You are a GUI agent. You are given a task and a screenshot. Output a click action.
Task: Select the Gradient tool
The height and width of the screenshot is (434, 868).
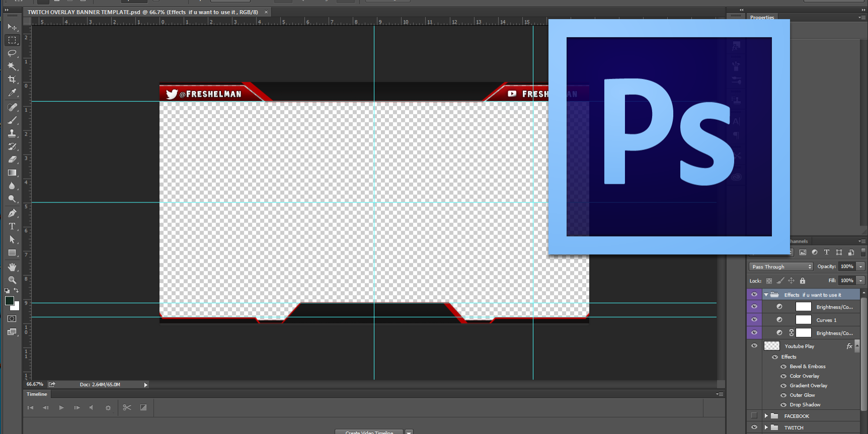tap(12, 173)
